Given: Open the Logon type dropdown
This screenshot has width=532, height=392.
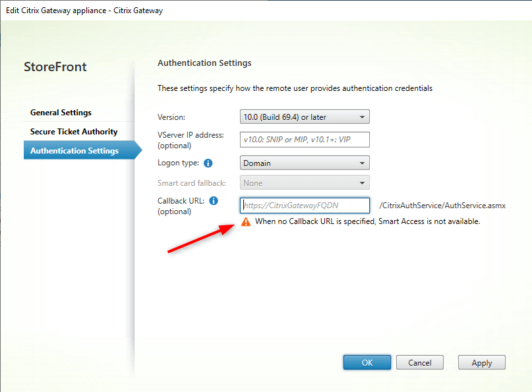Looking at the screenshot, I should (305, 163).
